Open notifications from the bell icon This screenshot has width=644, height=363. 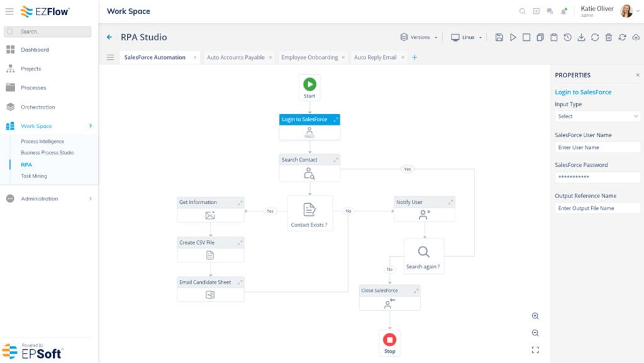coord(563,11)
